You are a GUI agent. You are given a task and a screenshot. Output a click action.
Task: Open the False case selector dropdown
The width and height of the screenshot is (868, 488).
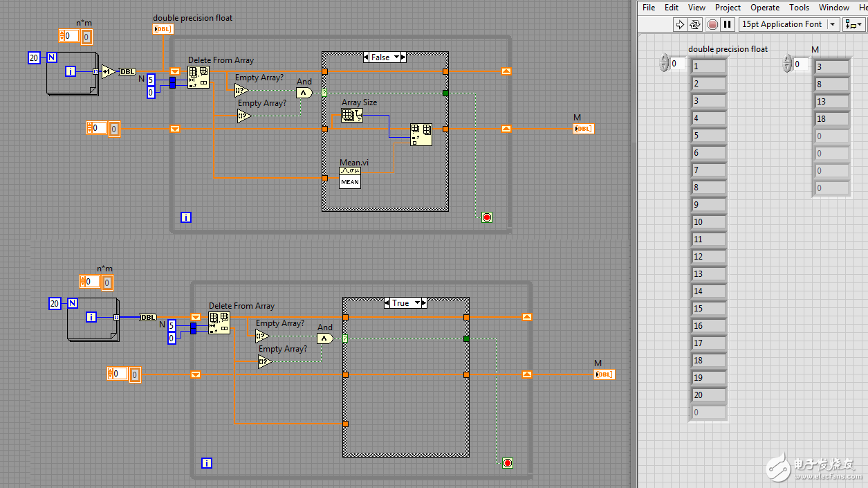coord(397,57)
